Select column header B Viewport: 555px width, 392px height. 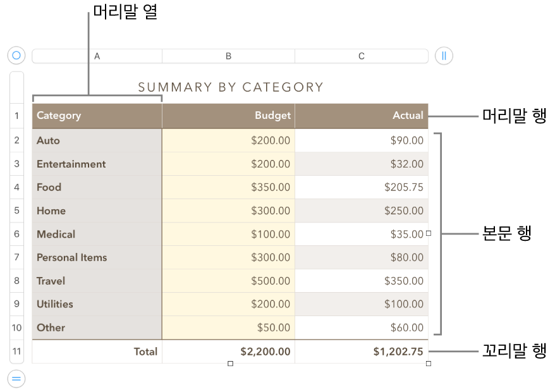click(x=228, y=56)
